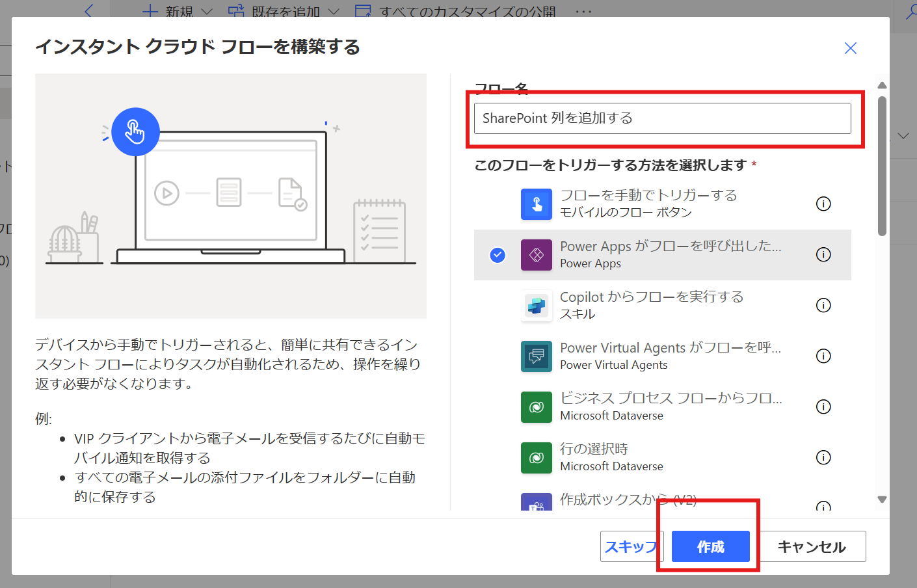Open info for Copilot からフローを実行する
Screen dimensions: 917x588
pyautogui.click(x=823, y=305)
